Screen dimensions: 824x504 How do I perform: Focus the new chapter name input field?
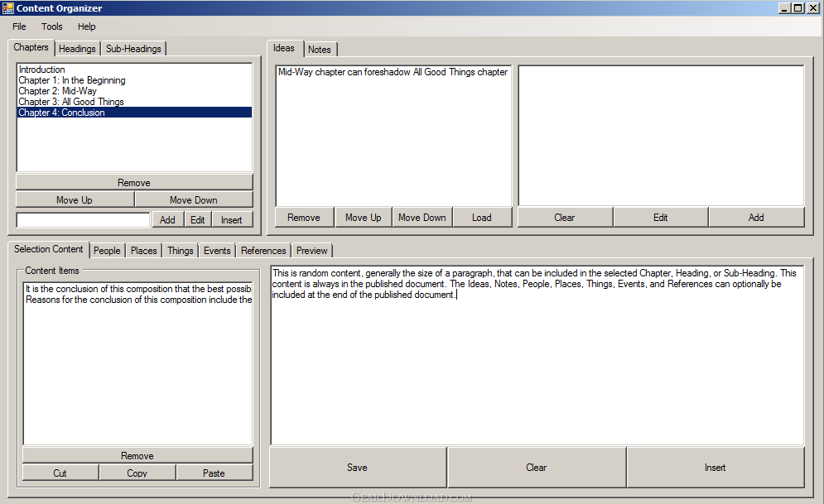pos(84,220)
